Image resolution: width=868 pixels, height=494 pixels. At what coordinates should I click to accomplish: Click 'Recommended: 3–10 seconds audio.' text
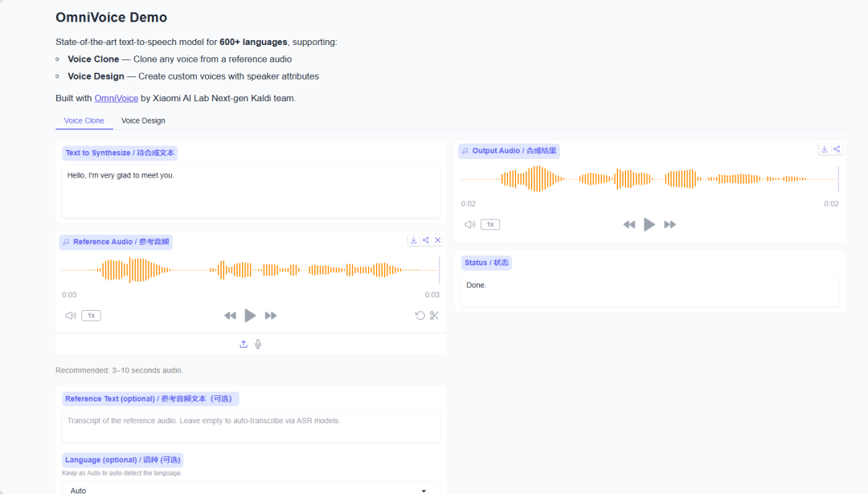(119, 370)
